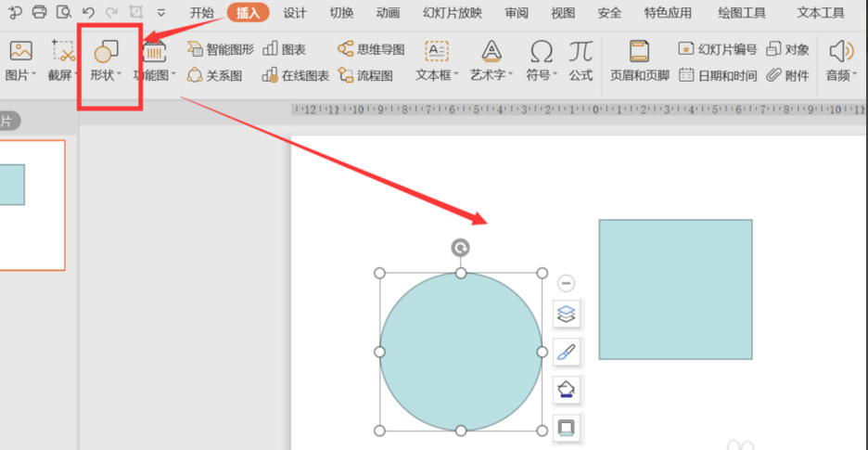Switch to the 审阅 tab
This screenshot has height=450, width=868.
point(517,13)
